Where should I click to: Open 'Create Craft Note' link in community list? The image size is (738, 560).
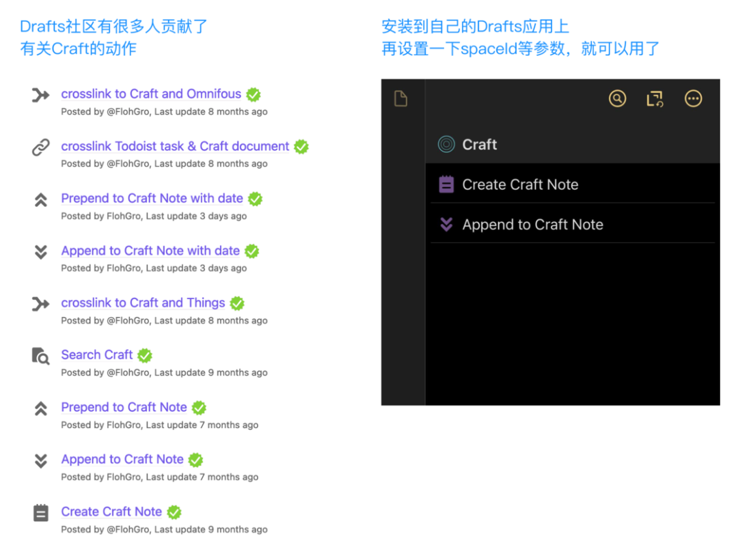coord(111,512)
